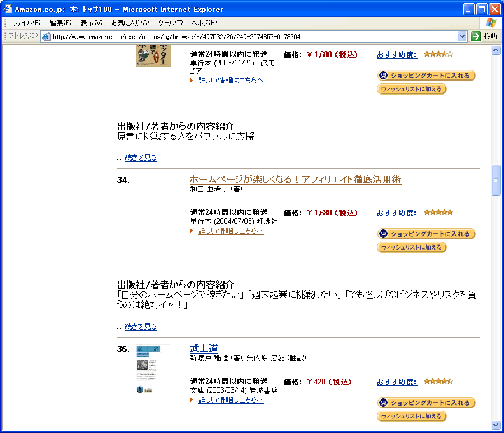Viewport: 504px width, 433px height.
Task: Click 続きを見る under book 34 description
Action: pyautogui.click(x=141, y=327)
